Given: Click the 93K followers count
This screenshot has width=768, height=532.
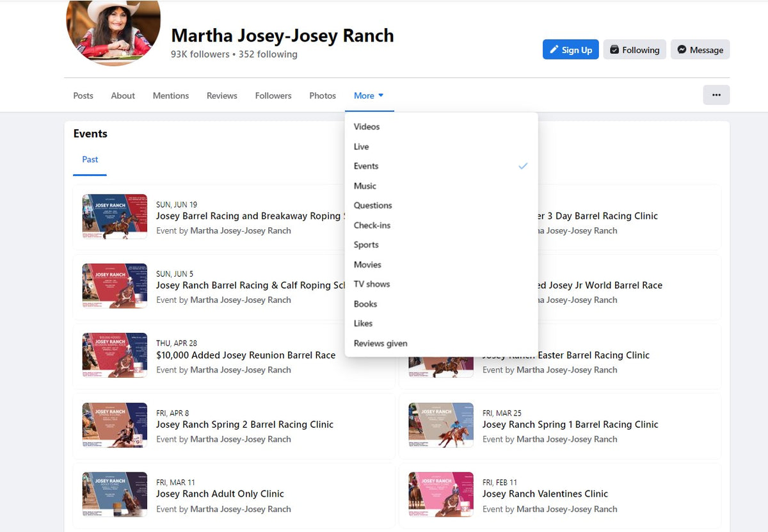Looking at the screenshot, I should click(200, 54).
